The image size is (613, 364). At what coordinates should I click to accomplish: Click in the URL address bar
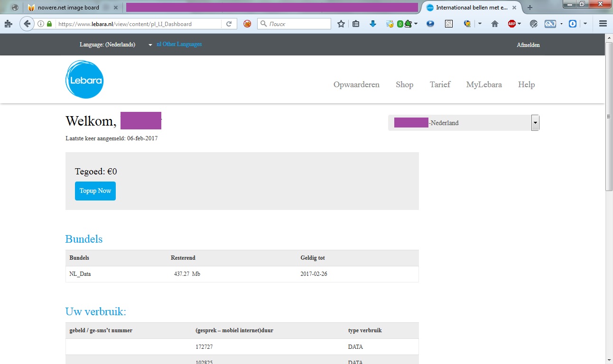(138, 24)
